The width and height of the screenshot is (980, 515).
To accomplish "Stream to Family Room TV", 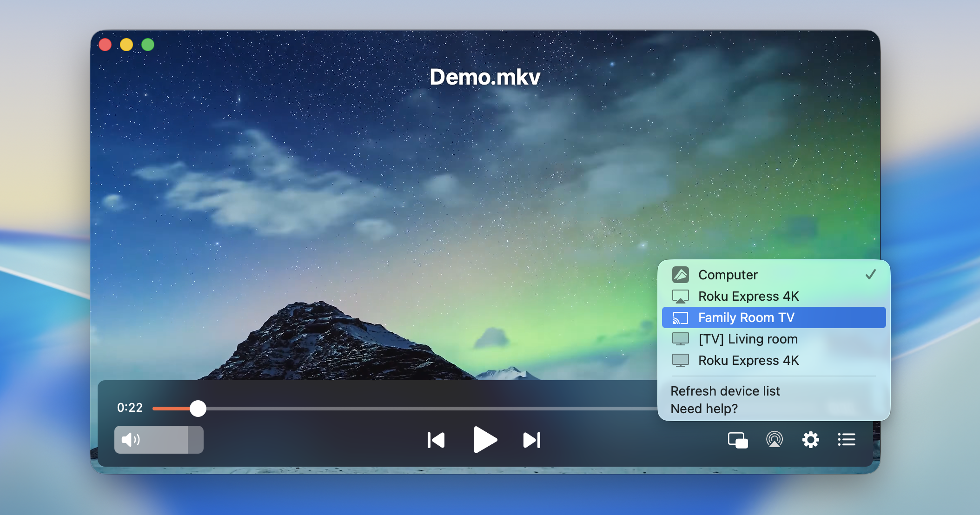I will 746,317.
